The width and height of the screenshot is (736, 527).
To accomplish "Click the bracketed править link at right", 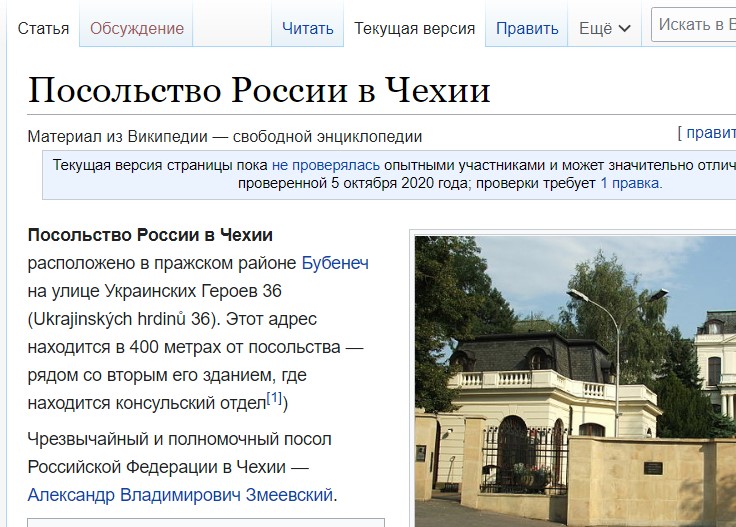I will tap(710, 132).
